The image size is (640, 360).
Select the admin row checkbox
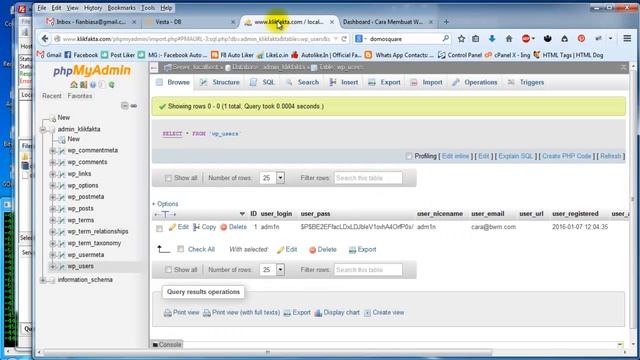(160, 229)
